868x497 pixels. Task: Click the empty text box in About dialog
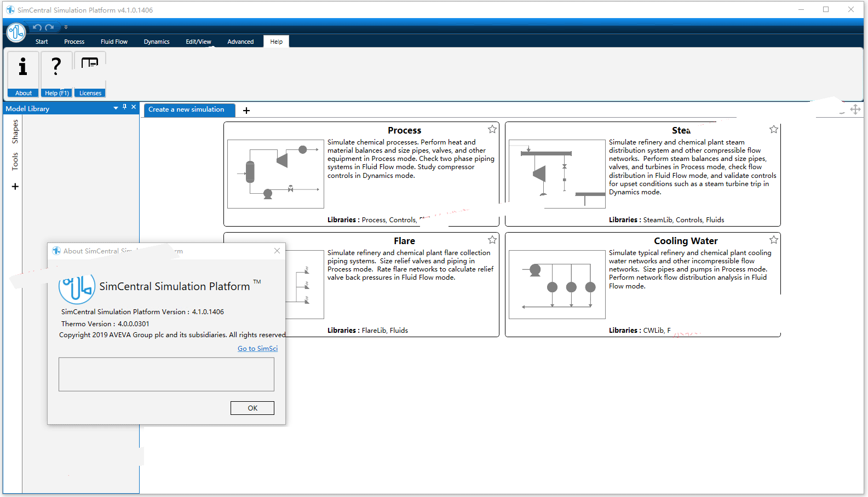click(x=166, y=374)
